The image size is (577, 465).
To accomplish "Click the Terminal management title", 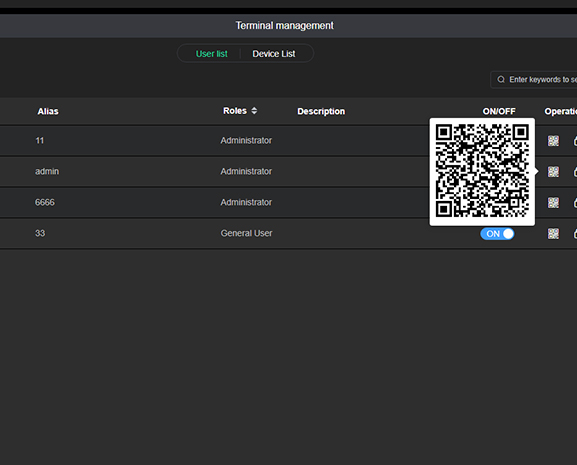I will pos(284,25).
